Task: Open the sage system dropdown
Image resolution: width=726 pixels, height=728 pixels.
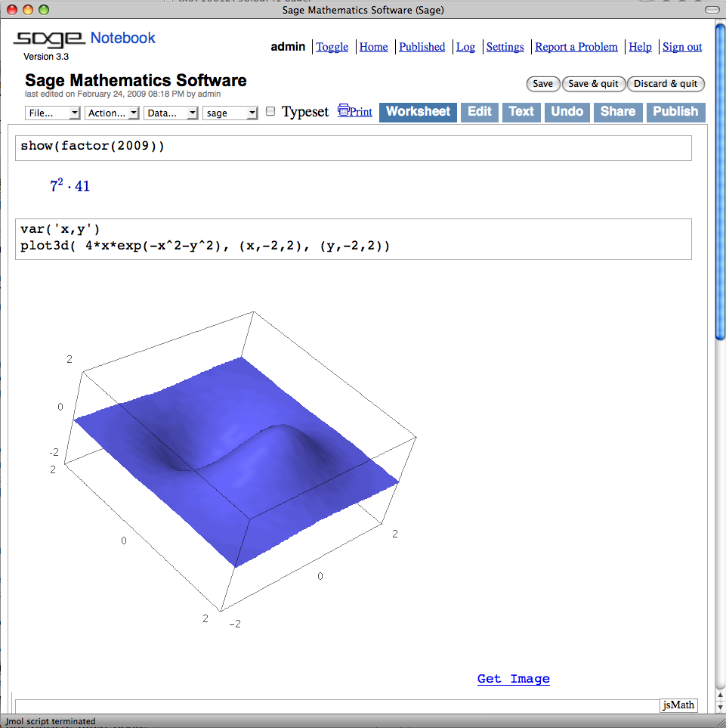Action: [230, 113]
